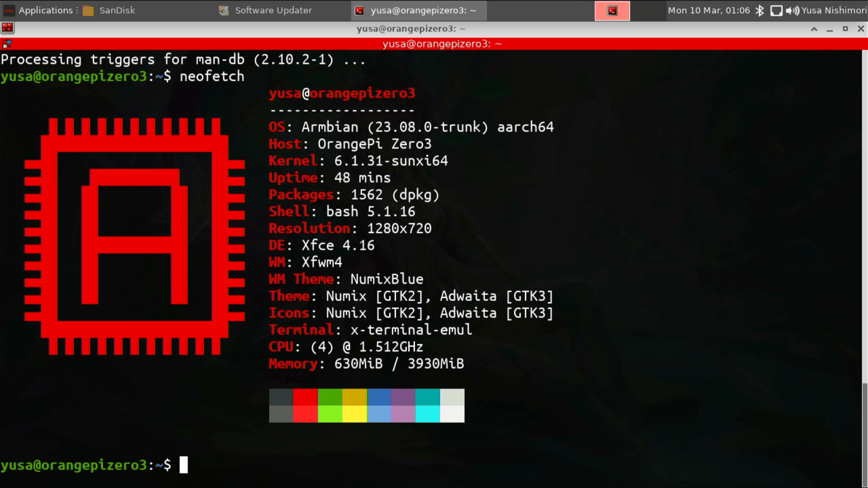Image resolution: width=868 pixels, height=488 pixels.
Task: Click the Kernel value '6.1.31-sunxi64'
Action: (x=391, y=160)
